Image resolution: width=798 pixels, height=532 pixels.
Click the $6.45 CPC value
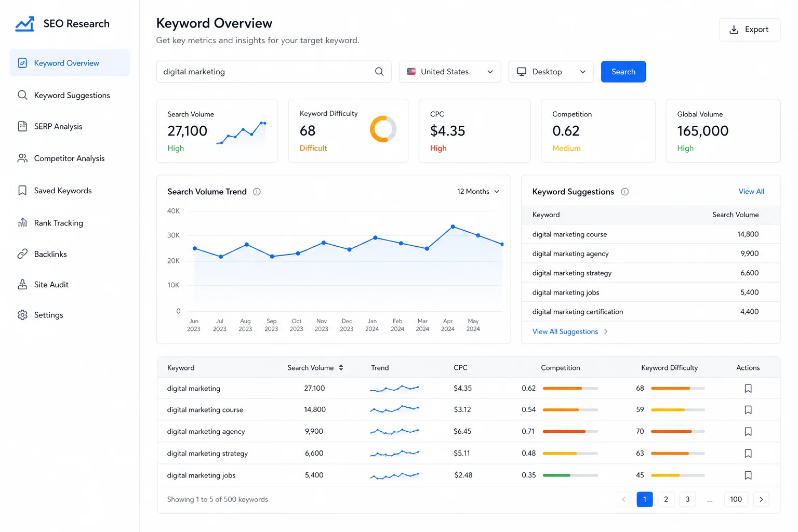(x=462, y=431)
